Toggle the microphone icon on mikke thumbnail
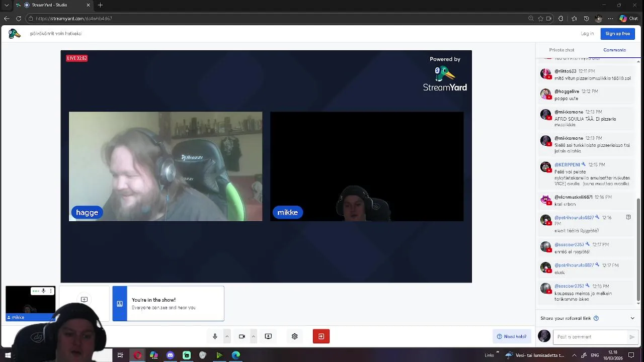644x362 pixels. [x=43, y=291]
